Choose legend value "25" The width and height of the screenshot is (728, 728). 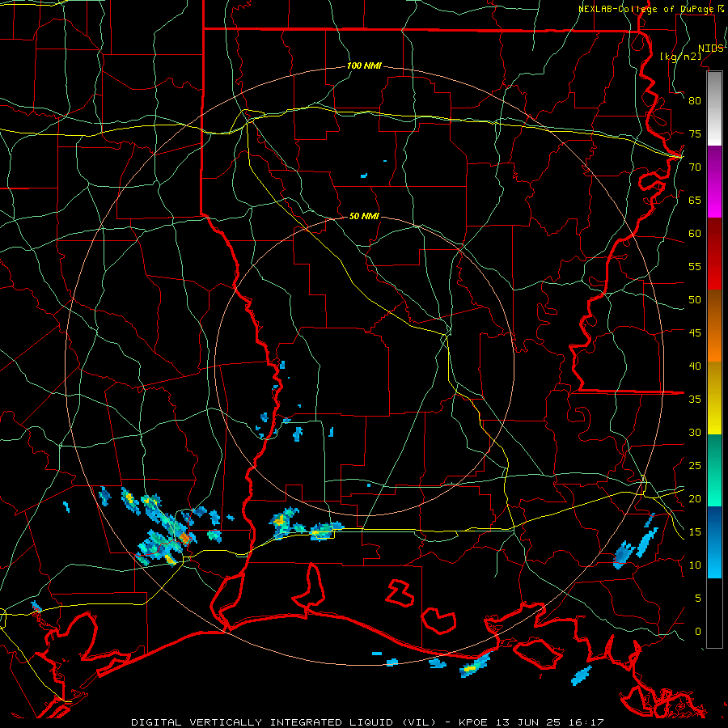point(695,466)
